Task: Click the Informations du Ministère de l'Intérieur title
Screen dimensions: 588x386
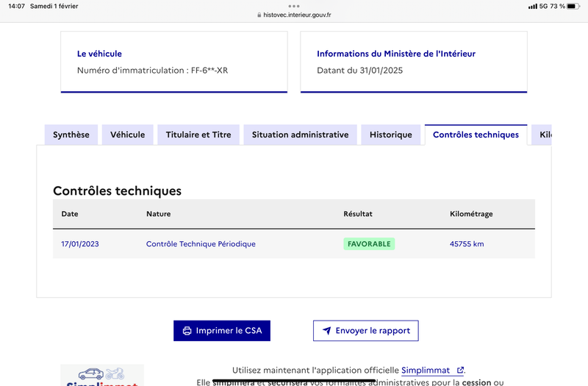Action: pyautogui.click(x=396, y=54)
